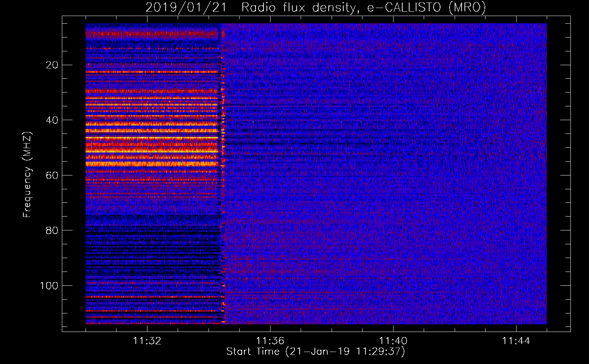Click the "Start Time (21-Jan-19 11:29:37)" axis label
This screenshot has height=364, width=589.
click(x=316, y=352)
